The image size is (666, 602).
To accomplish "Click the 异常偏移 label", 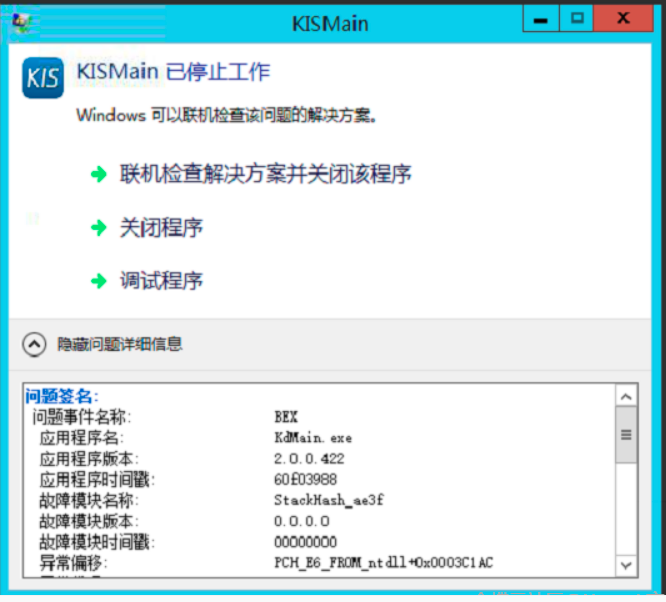I will click(x=73, y=563).
